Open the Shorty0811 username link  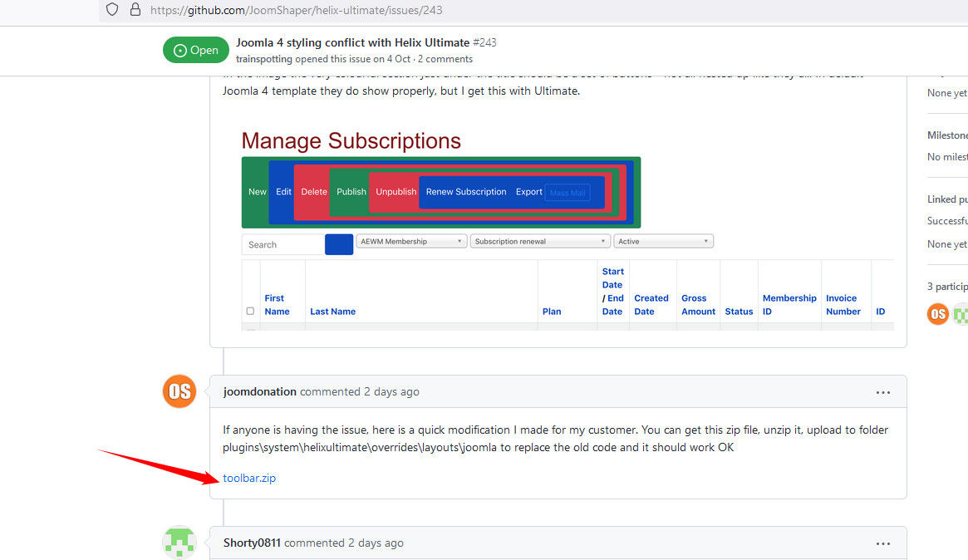(x=252, y=543)
